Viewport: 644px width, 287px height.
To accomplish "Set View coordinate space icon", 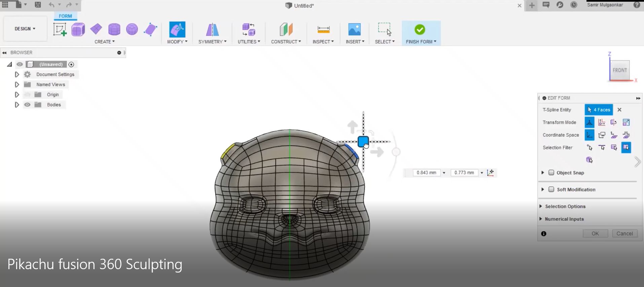I will (x=602, y=135).
